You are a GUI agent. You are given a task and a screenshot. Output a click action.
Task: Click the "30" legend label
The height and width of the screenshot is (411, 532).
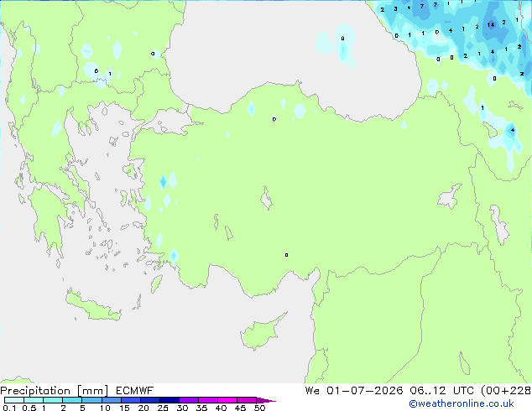(182, 408)
